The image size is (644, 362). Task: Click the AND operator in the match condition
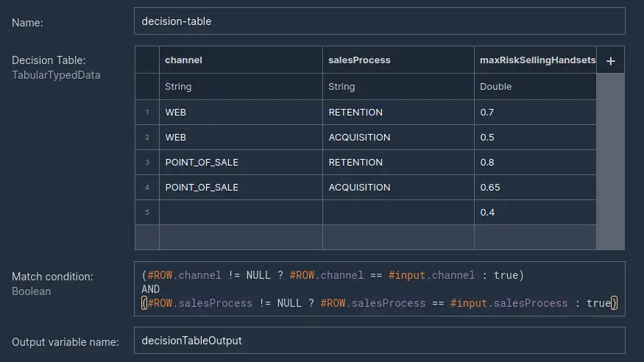[x=150, y=289]
